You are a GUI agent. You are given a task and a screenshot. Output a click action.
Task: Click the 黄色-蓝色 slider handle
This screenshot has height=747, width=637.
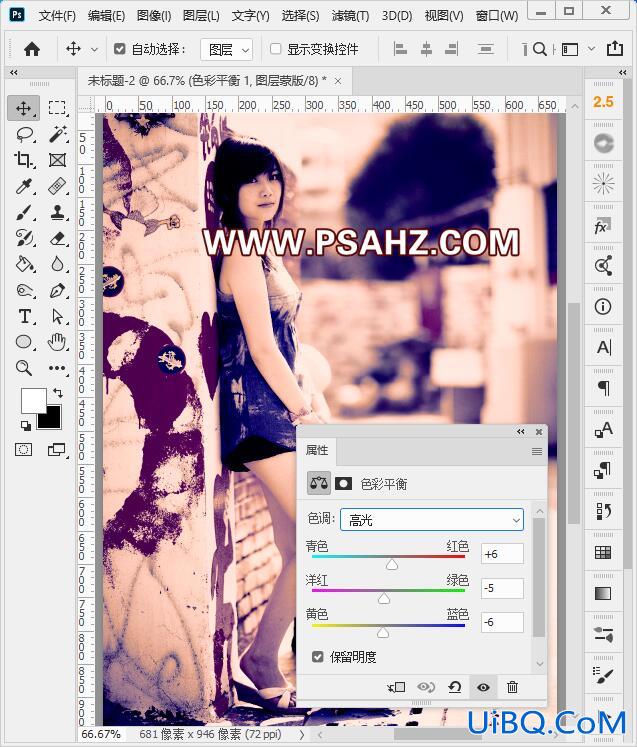383,633
